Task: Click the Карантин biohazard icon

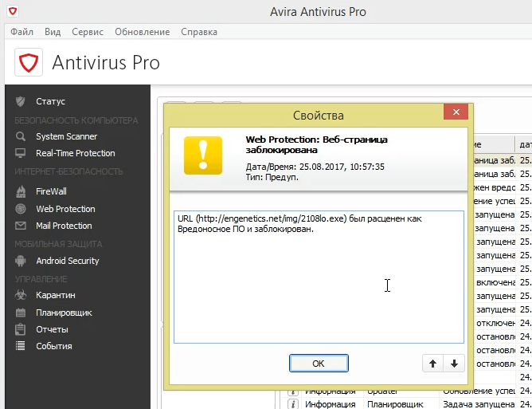Action: coord(21,295)
